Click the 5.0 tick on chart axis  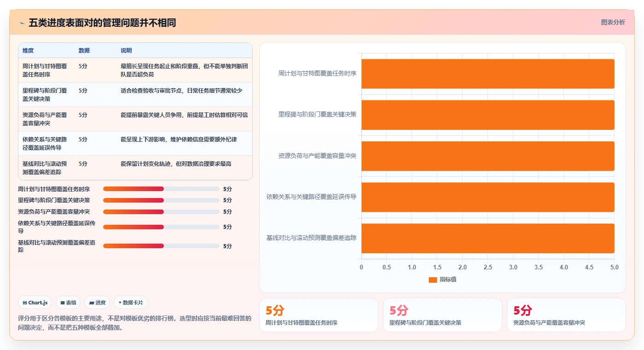(614, 268)
